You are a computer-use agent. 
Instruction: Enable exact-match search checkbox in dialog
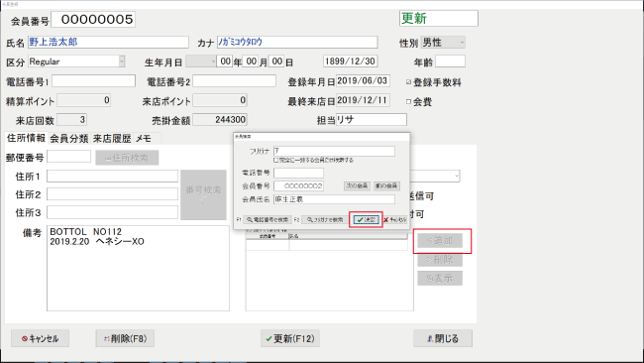(x=276, y=161)
